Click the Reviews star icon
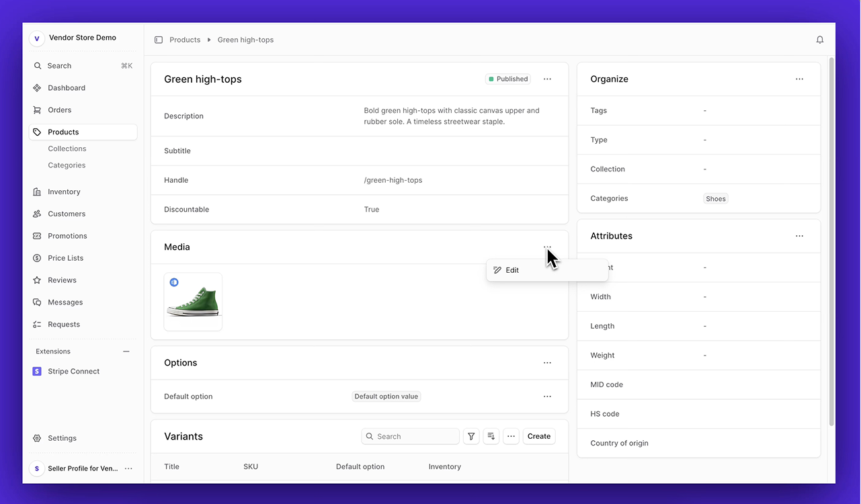The width and height of the screenshot is (861, 504). 37,280
